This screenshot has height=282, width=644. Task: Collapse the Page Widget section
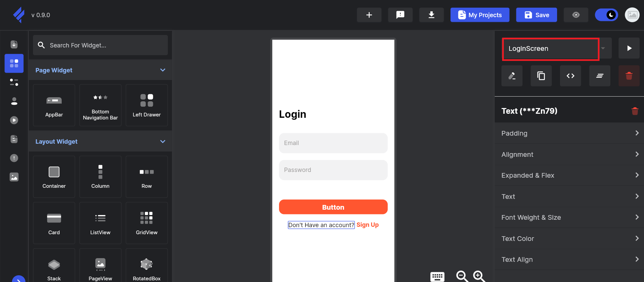pos(163,70)
